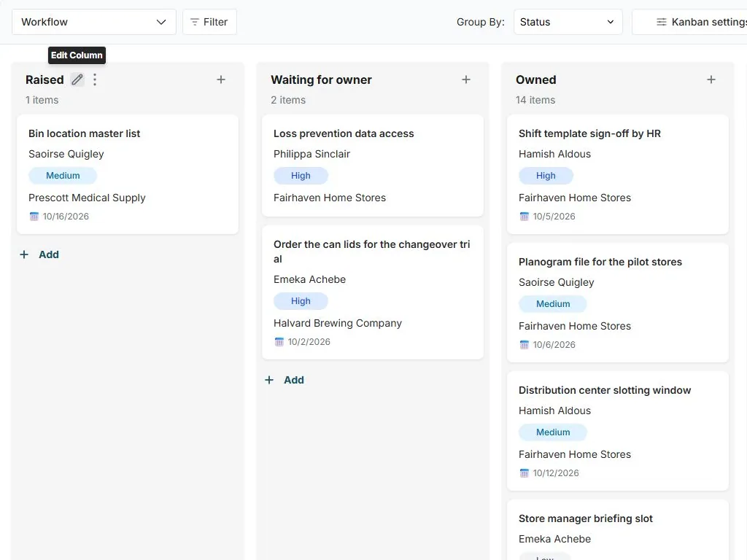Viewport: 747px width, 560px height.
Task: Add a card under the Raised column
Action: tap(39, 254)
